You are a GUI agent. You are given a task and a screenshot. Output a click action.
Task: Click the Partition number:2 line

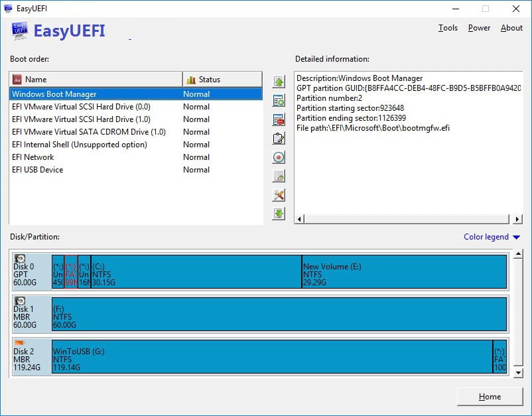tap(329, 98)
